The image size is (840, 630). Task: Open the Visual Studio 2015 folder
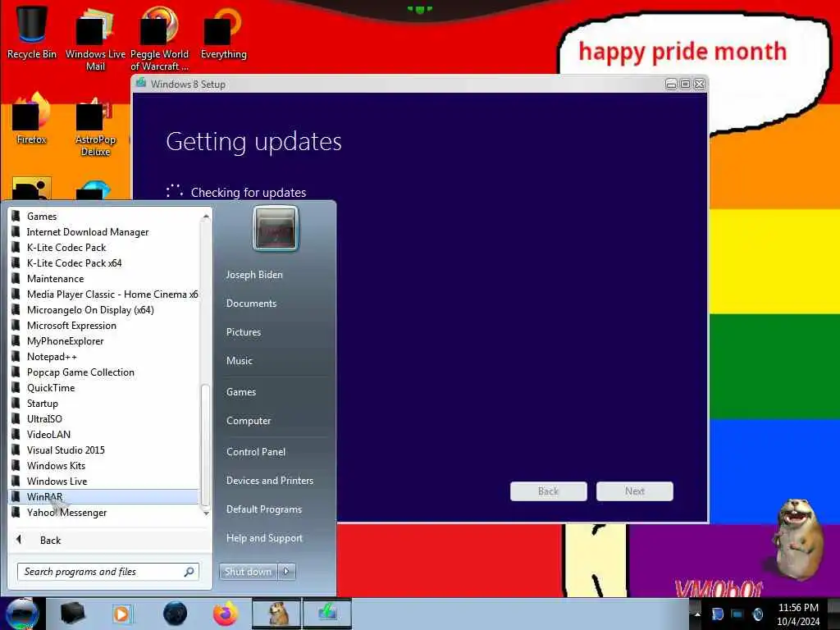point(104,450)
